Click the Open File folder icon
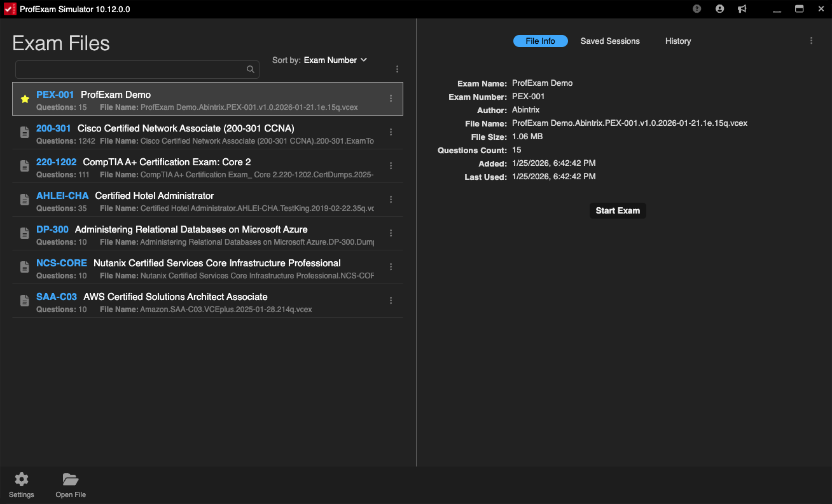Image resolution: width=832 pixels, height=504 pixels. pos(71,479)
